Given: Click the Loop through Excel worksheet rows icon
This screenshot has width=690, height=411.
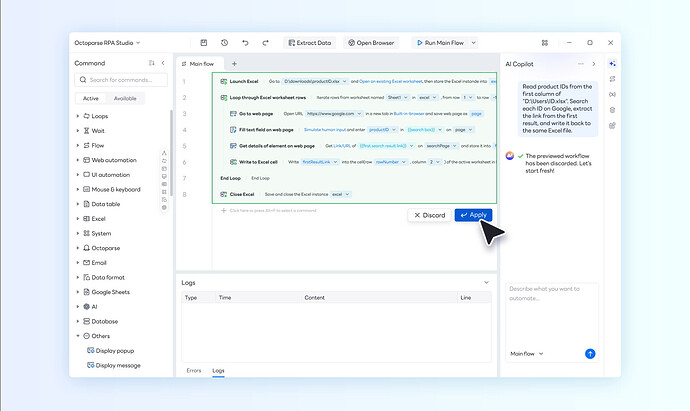Looking at the screenshot, I should point(224,97).
